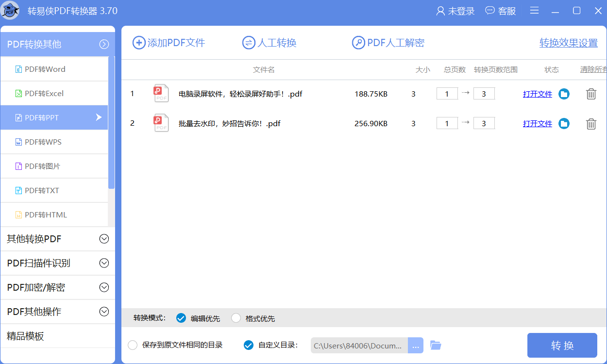
Task: Open output directory with blue folder icon
Action: click(436, 346)
